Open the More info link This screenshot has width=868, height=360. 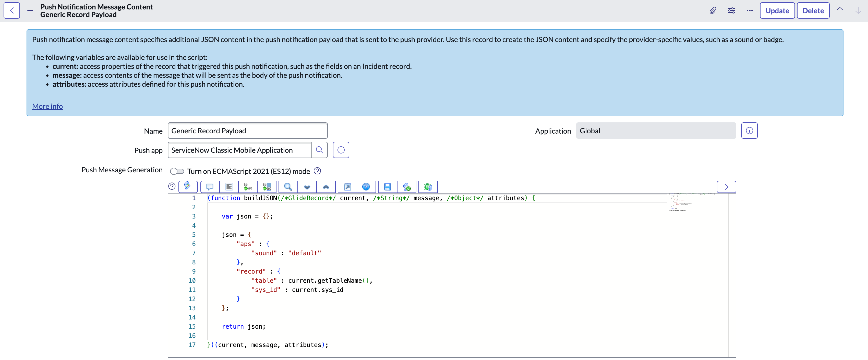(x=47, y=106)
